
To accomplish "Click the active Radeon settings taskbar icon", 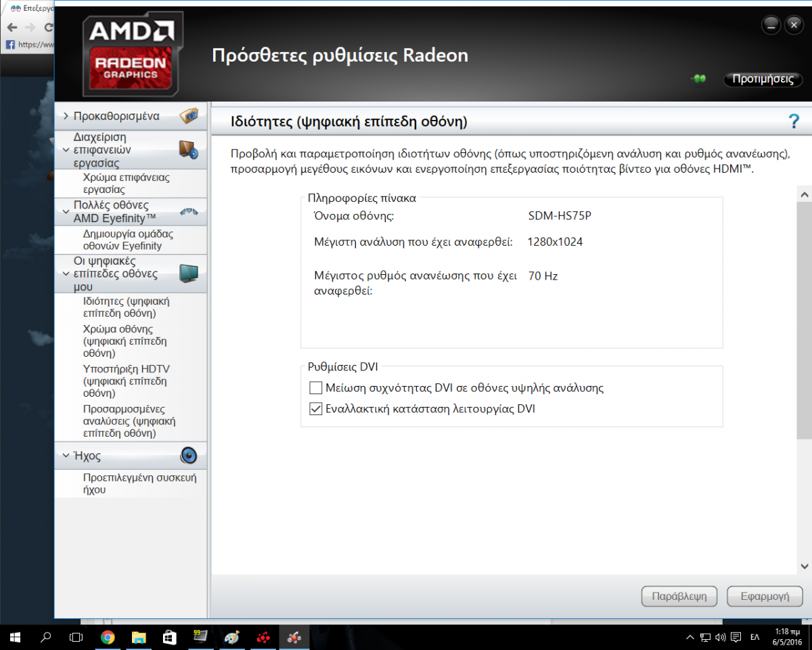I will 294,637.
